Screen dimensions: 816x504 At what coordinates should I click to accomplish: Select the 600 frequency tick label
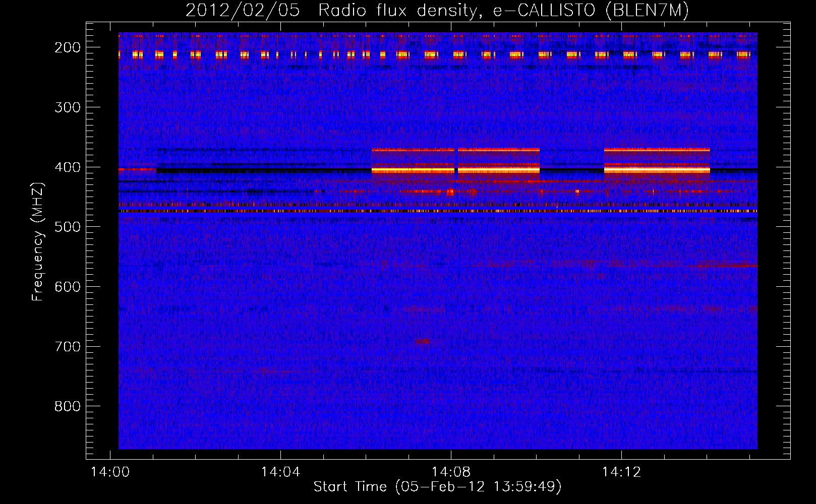point(68,287)
